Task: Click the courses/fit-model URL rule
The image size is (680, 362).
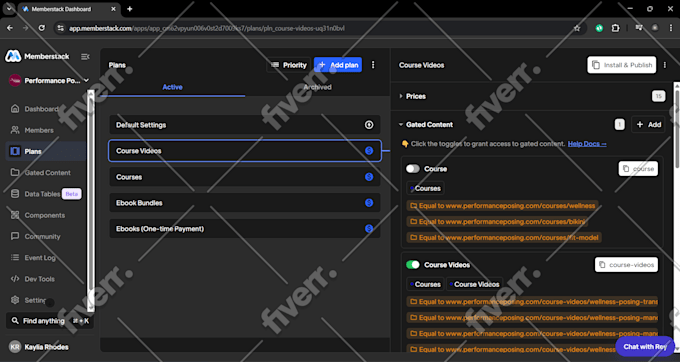Action: pyautogui.click(x=504, y=238)
